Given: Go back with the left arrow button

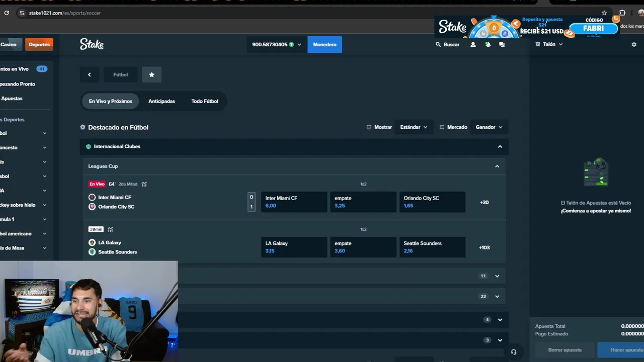Looking at the screenshot, I should click(x=90, y=74).
